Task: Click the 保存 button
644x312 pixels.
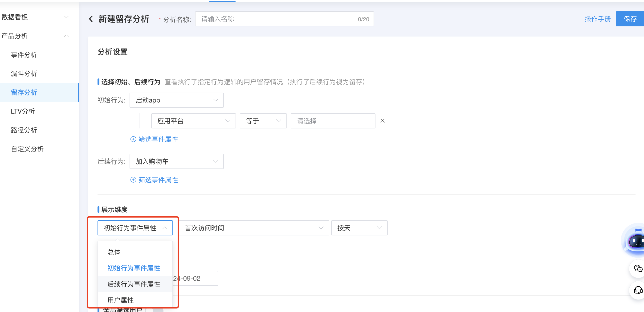Action: click(x=630, y=19)
